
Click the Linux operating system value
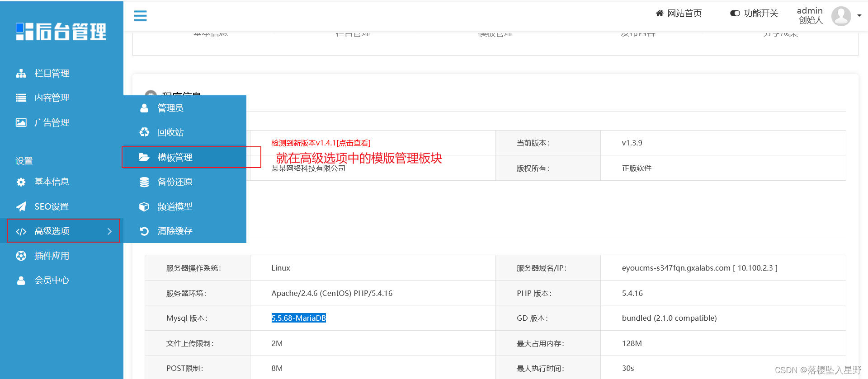pos(281,268)
